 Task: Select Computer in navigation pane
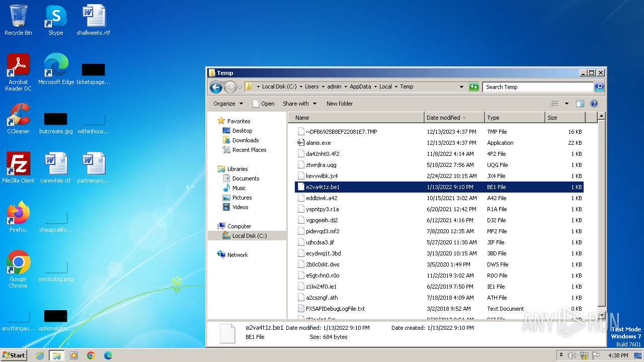(x=234, y=226)
